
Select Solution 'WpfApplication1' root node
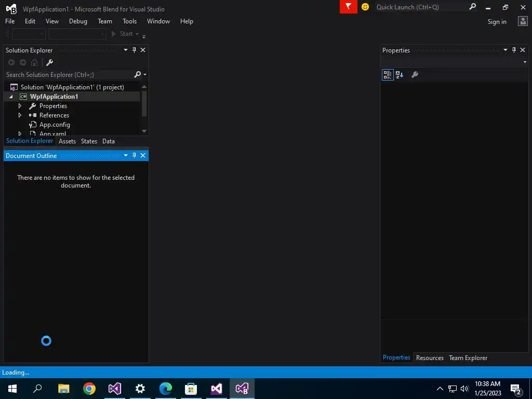pos(72,87)
